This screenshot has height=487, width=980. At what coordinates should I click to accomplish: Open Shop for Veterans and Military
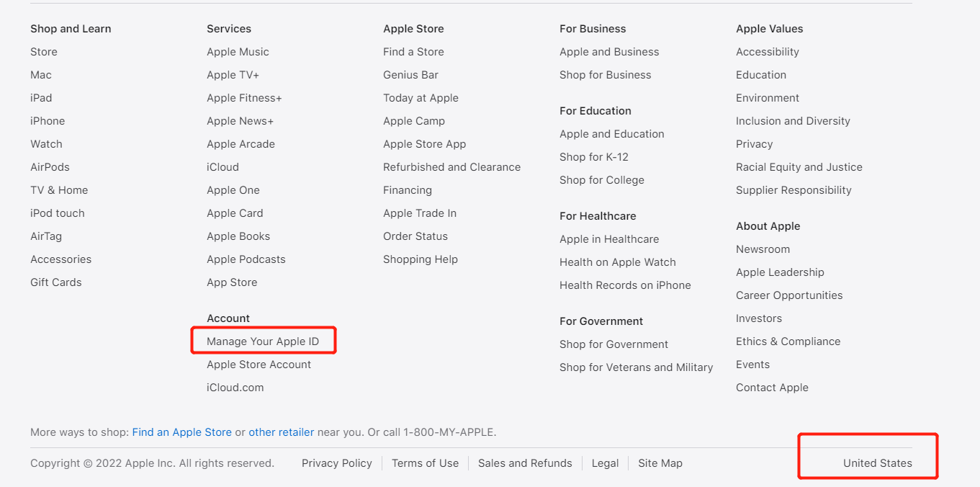tap(636, 367)
